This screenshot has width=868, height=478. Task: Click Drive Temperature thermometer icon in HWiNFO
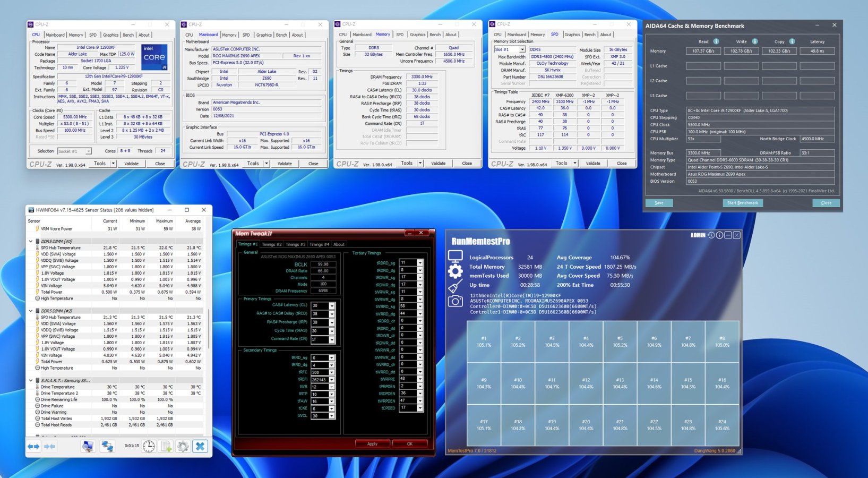(x=37, y=387)
